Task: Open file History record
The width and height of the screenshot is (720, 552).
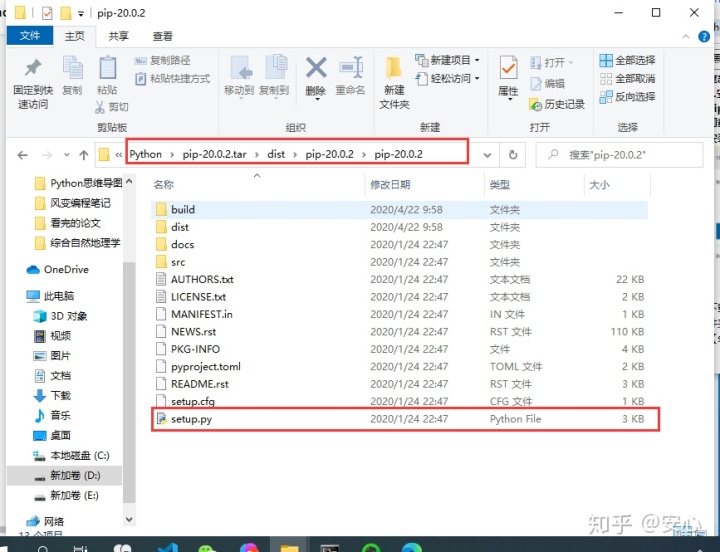Action: point(557,105)
